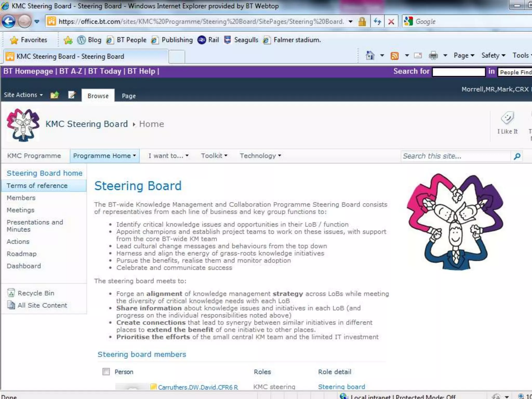Open Presentations and Minutes in sidebar
Viewport: 532px width, 399px height.
tap(35, 226)
